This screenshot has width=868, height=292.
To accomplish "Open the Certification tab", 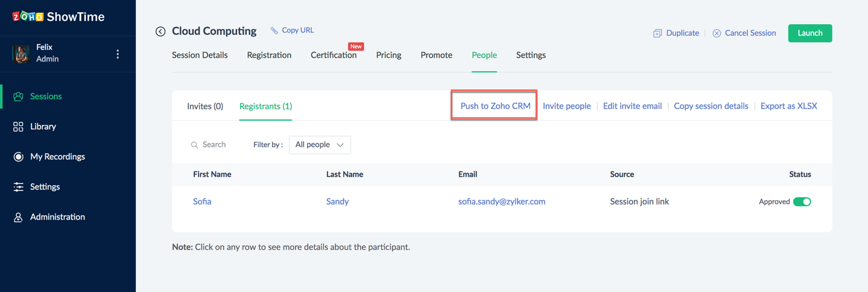I will coord(334,55).
